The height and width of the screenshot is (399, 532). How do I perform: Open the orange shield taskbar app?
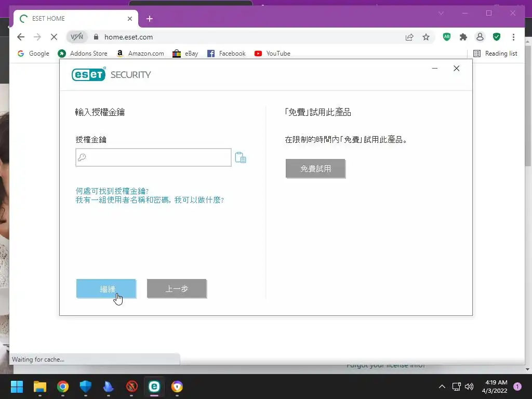177,387
